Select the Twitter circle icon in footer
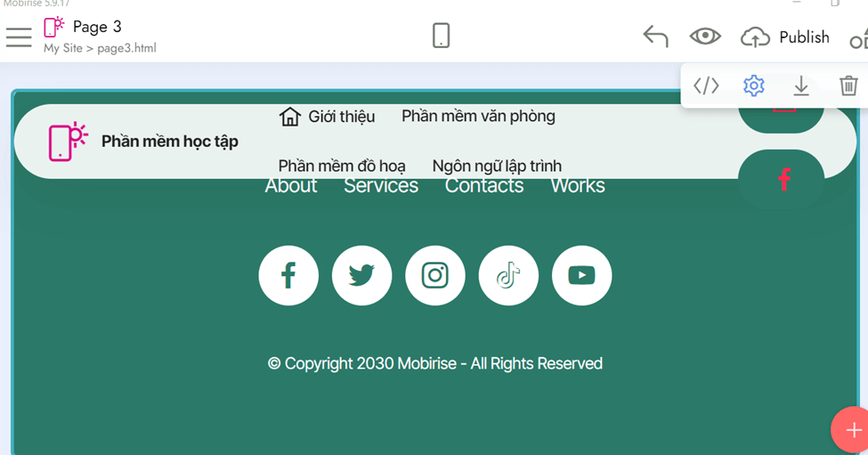The height and width of the screenshot is (455, 868). [361, 276]
